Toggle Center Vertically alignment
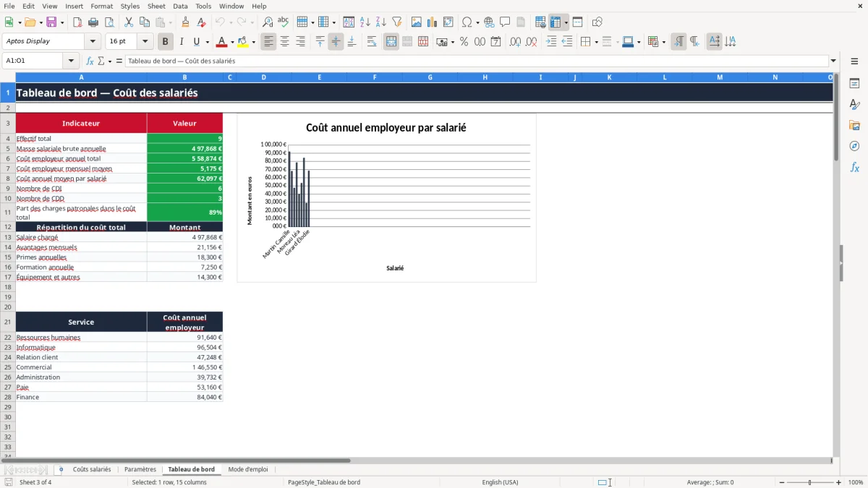The width and height of the screenshot is (868, 488). coord(336,42)
